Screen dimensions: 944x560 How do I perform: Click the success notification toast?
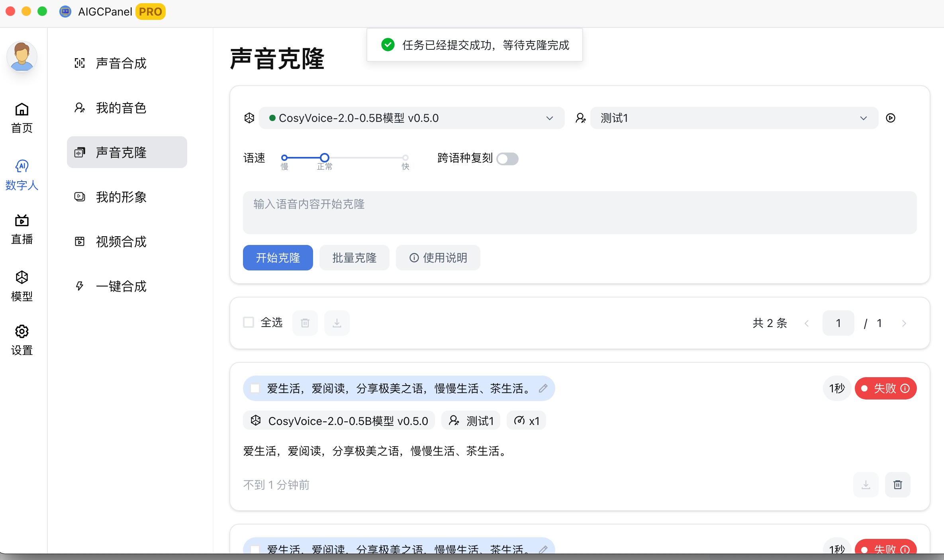click(475, 45)
